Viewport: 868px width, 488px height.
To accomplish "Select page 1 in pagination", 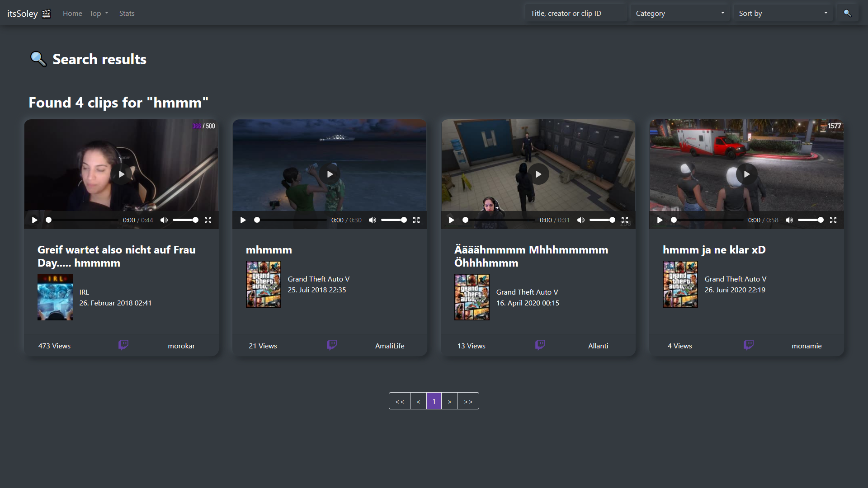I will pyautogui.click(x=434, y=401).
